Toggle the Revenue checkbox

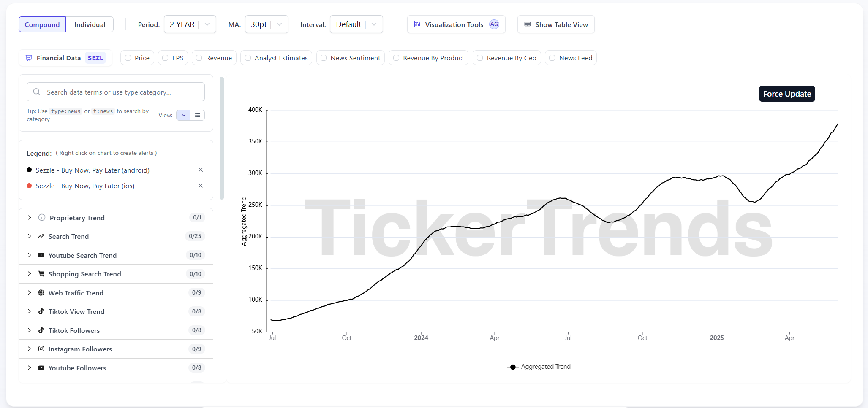[199, 58]
